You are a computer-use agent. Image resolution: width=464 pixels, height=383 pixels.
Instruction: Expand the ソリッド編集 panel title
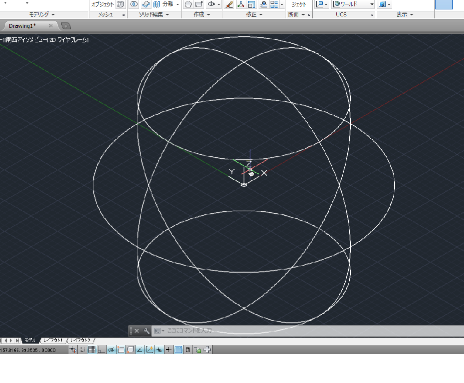point(154,14)
